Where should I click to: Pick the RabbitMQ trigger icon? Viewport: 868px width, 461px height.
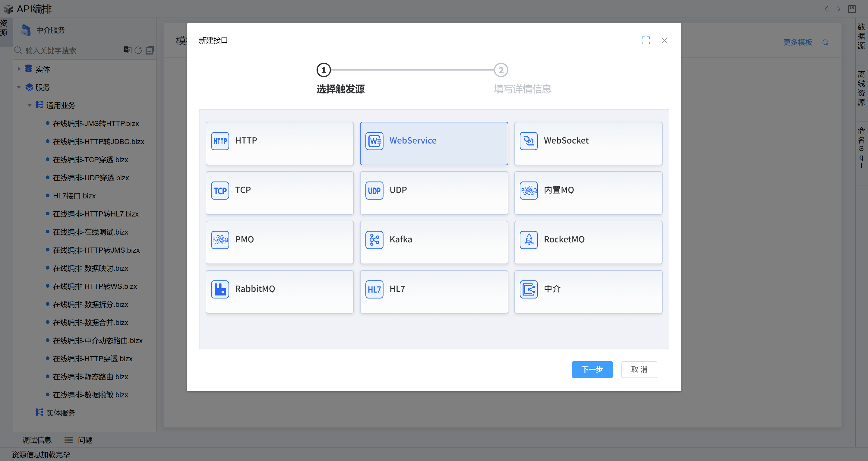coord(220,289)
